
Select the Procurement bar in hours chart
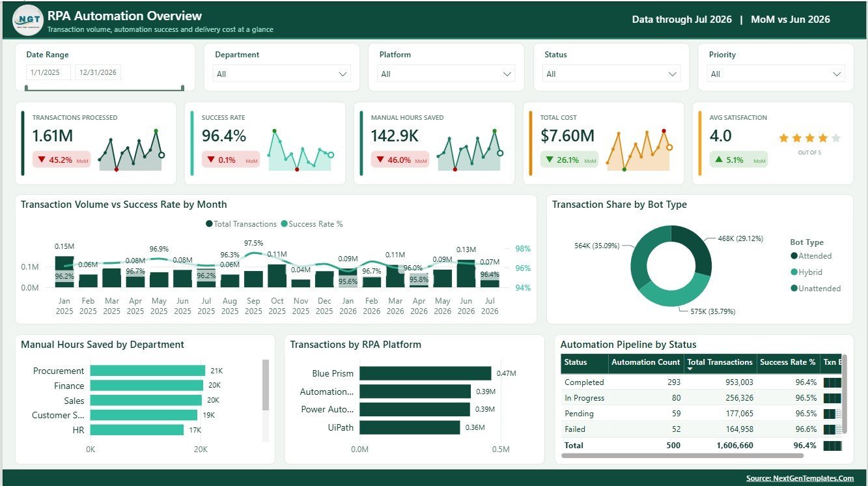(x=148, y=371)
